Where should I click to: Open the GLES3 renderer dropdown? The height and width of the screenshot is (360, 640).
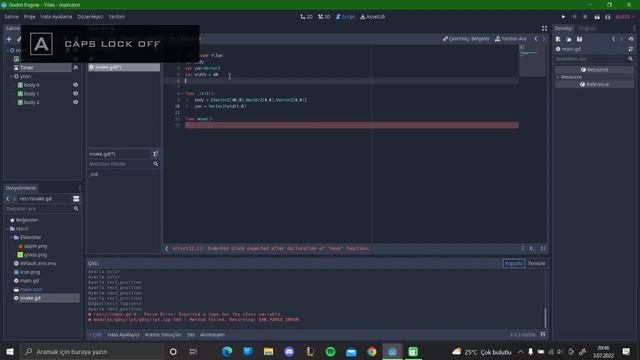(624, 17)
